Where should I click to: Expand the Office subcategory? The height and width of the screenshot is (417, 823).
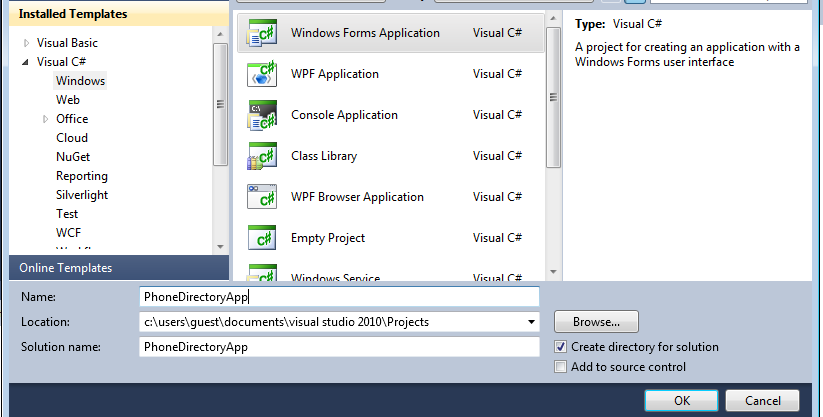45,119
